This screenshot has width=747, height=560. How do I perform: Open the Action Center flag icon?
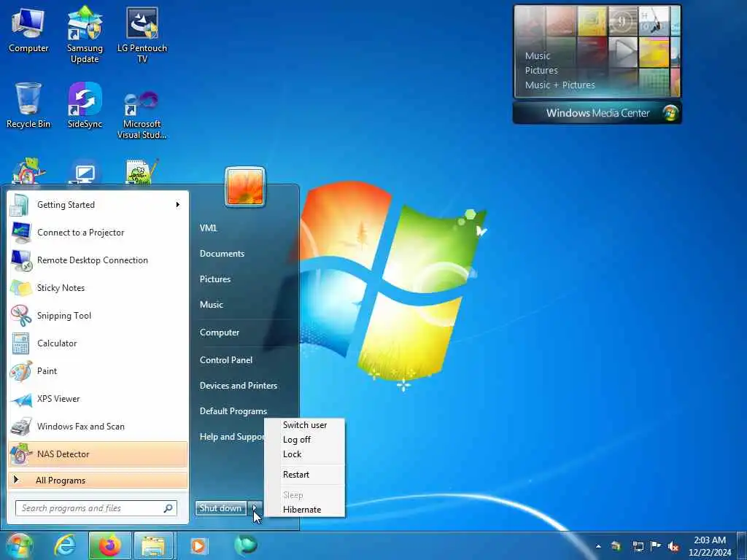coord(656,546)
